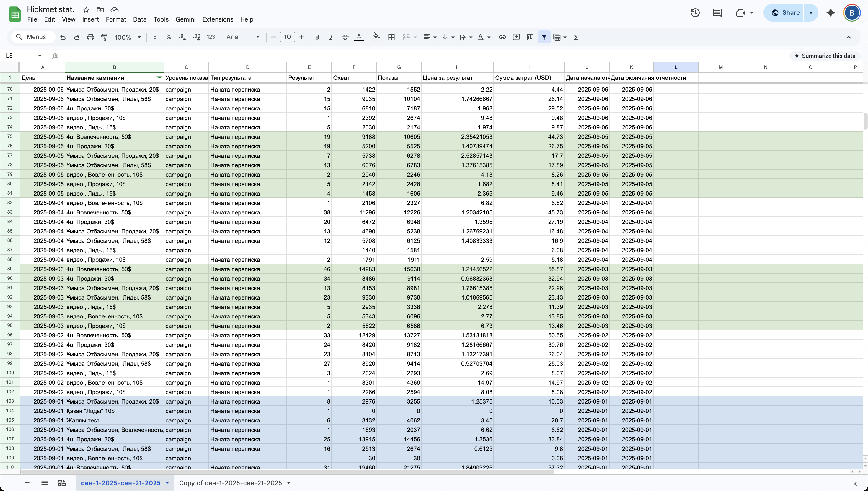Click the Move to folder icon
Viewport: 868px width, 491px height.
[x=100, y=10]
